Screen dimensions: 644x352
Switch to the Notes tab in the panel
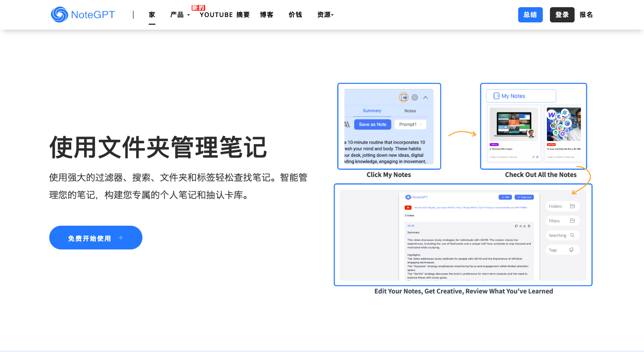410,111
